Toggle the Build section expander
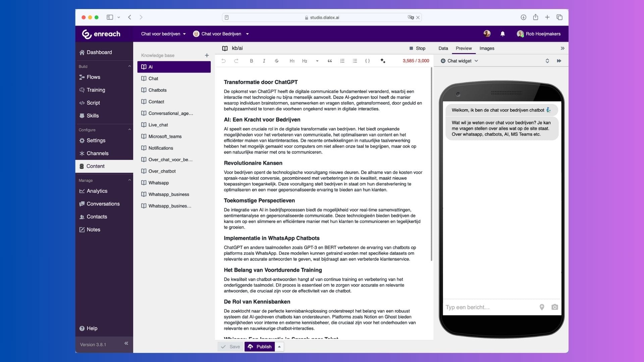This screenshot has height=362, width=644. tap(129, 66)
